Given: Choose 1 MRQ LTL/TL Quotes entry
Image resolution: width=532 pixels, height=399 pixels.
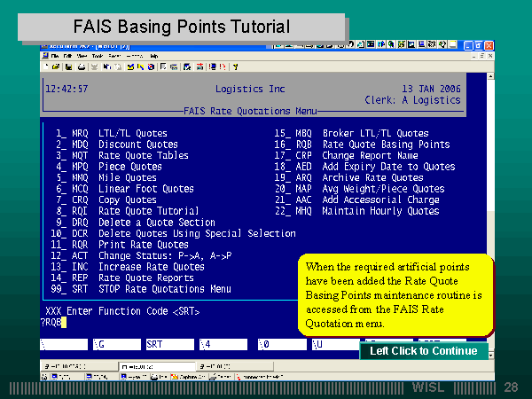Looking at the screenshot, I should point(108,133).
